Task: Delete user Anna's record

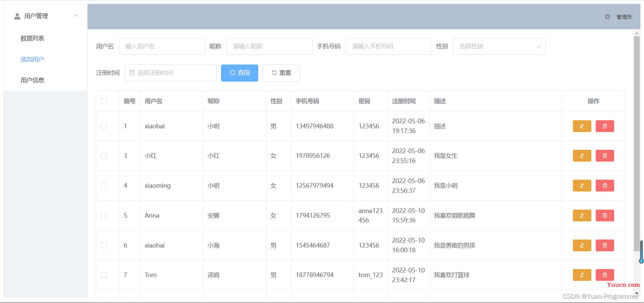Action: tap(605, 215)
